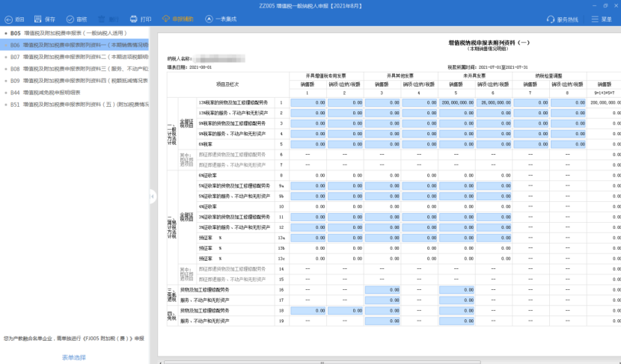Open the 服务热线 headset hotline
The height and width of the screenshot is (364, 621).
[563, 19]
